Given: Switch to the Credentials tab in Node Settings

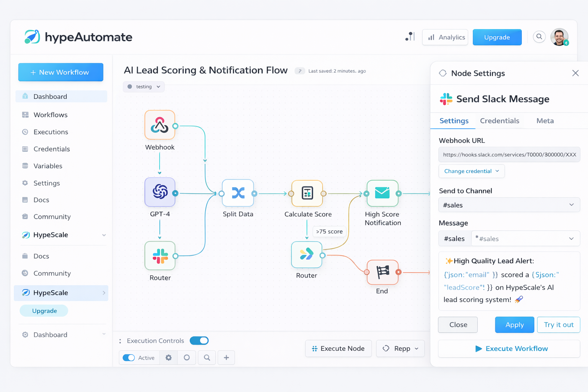Looking at the screenshot, I should [500, 121].
